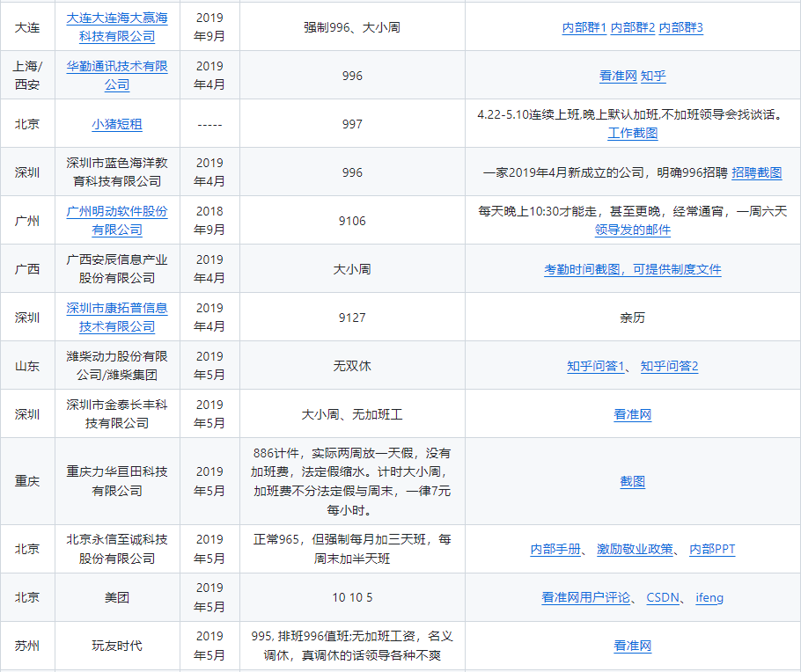
Task: Open 看准网用户评论 link for 美团
Action: (586, 597)
